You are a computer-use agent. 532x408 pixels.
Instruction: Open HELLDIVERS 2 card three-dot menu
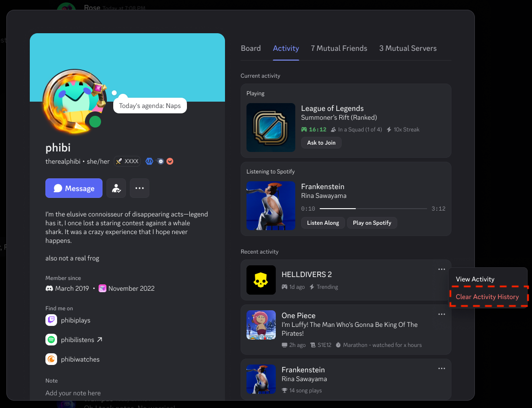(441, 269)
